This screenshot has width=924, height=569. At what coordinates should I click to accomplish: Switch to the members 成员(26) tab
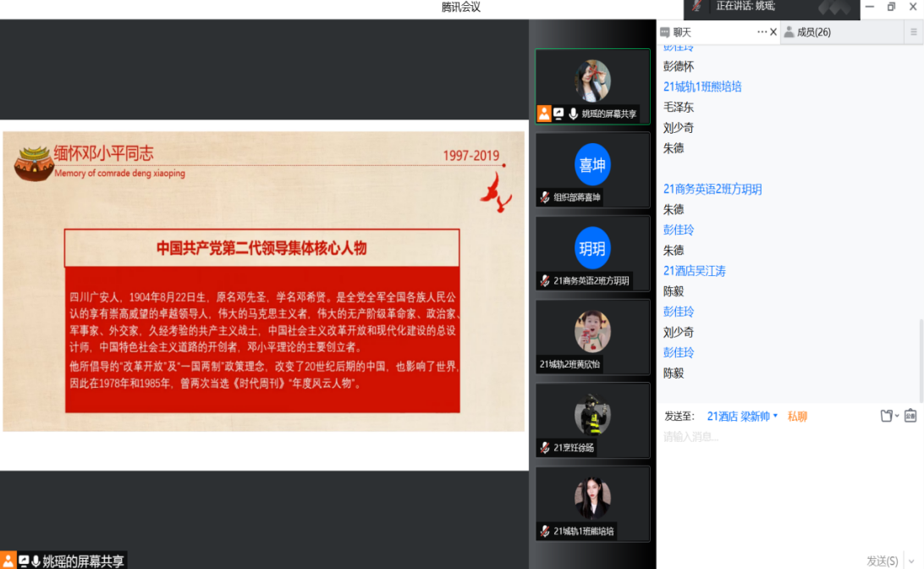[x=807, y=32]
